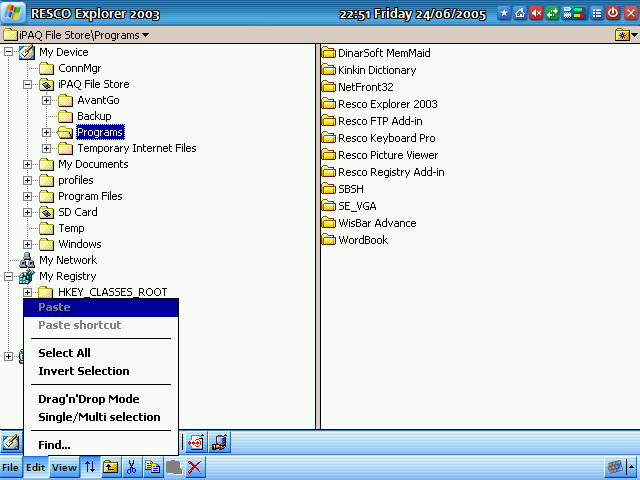Click the sort up-down arrows icon
This screenshot has width=640, height=480.
[x=90, y=467]
